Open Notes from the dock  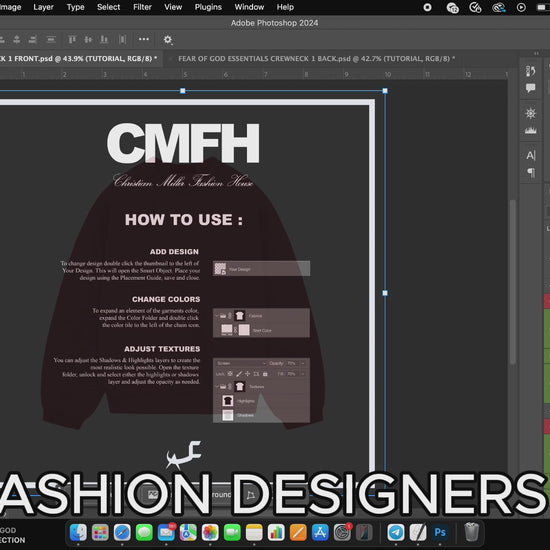(x=254, y=532)
